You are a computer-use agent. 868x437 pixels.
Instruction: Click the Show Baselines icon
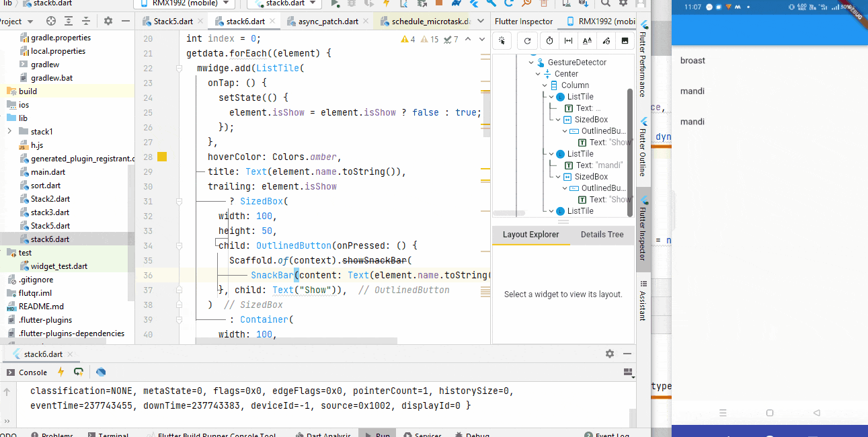(x=588, y=41)
